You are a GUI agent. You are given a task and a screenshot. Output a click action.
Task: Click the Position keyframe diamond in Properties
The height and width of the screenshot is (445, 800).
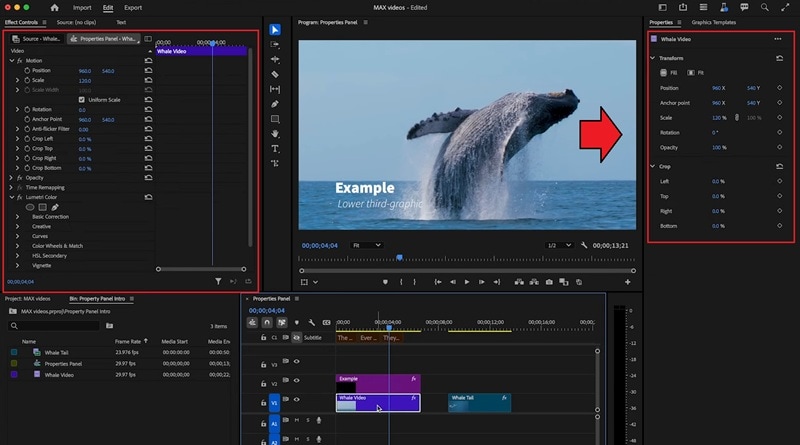click(x=779, y=88)
